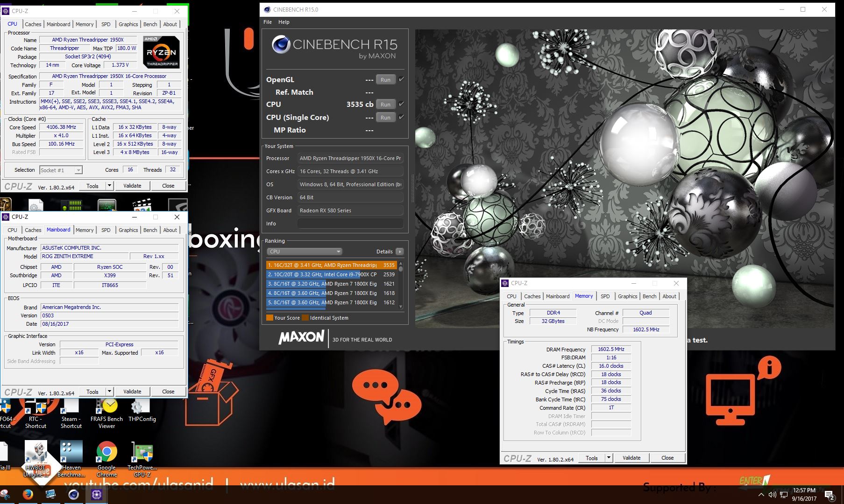Click Cinebench R15 logo sphere

(x=281, y=44)
